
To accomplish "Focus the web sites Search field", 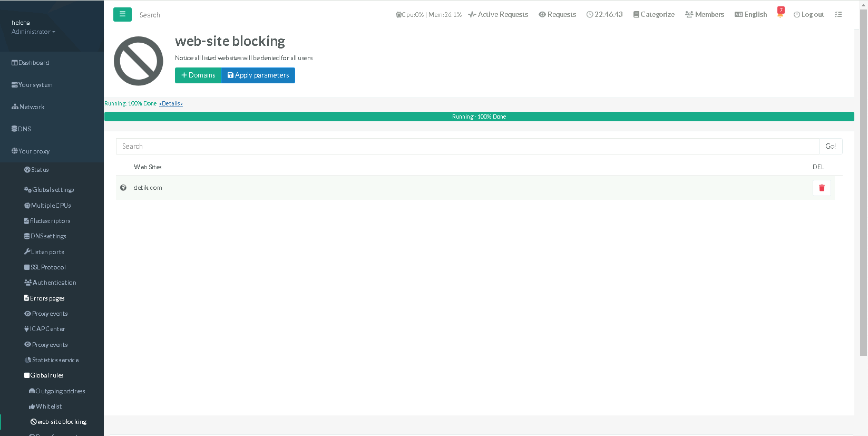I will (467, 147).
